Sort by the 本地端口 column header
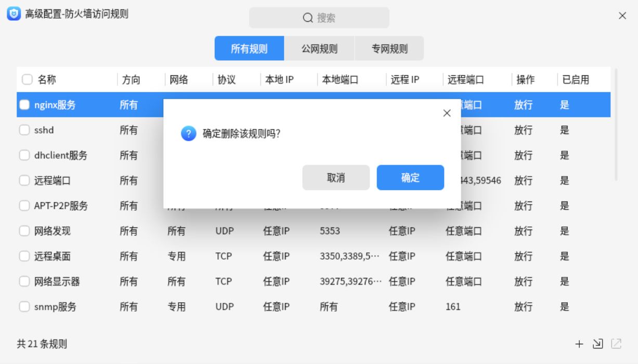The height and width of the screenshot is (364, 638). [x=340, y=79]
